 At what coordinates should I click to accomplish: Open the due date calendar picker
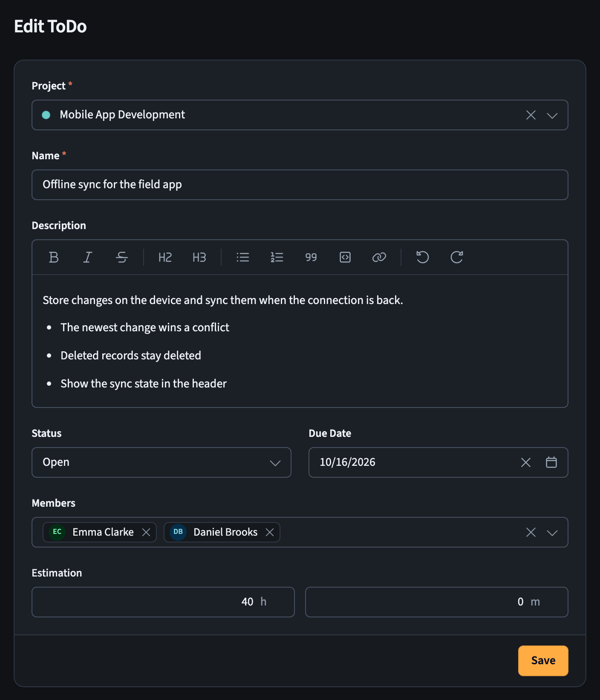click(x=551, y=462)
